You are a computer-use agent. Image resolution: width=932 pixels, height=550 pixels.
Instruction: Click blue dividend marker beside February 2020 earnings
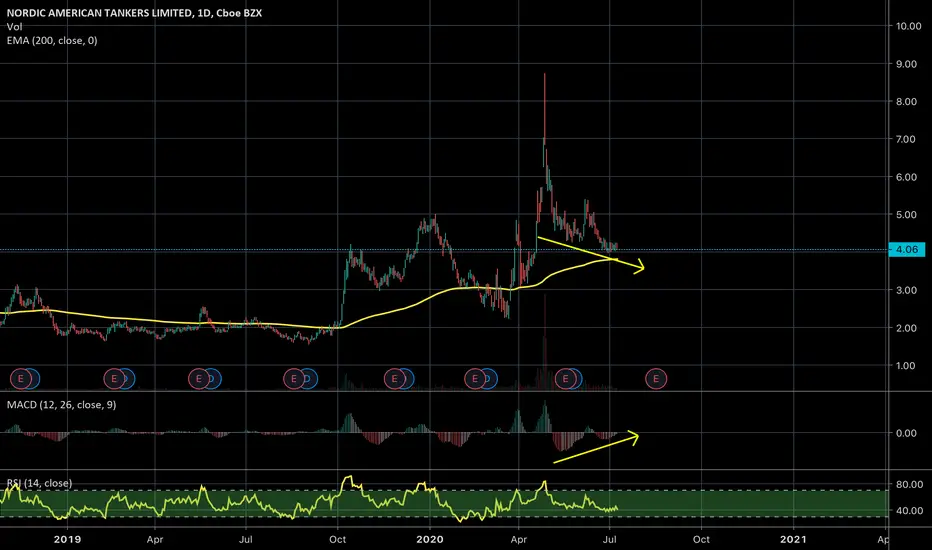491,379
